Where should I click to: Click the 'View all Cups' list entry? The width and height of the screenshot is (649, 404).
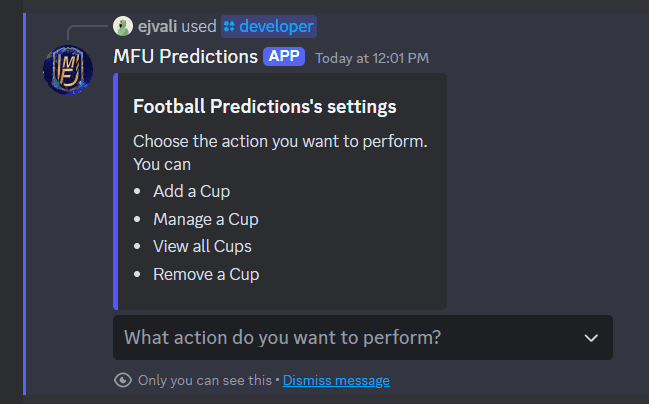pyautogui.click(x=202, y=246)
